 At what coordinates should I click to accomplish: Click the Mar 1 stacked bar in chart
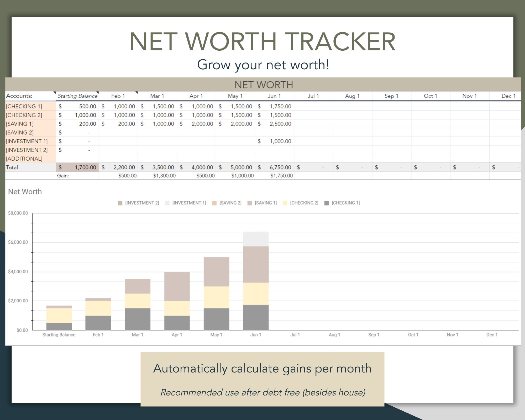(138, 304)
